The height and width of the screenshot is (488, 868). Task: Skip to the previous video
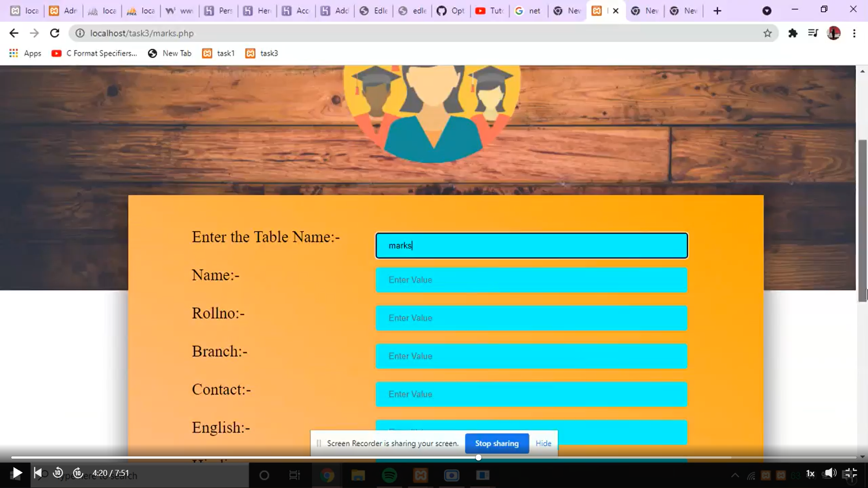click(x=38, y=473)
